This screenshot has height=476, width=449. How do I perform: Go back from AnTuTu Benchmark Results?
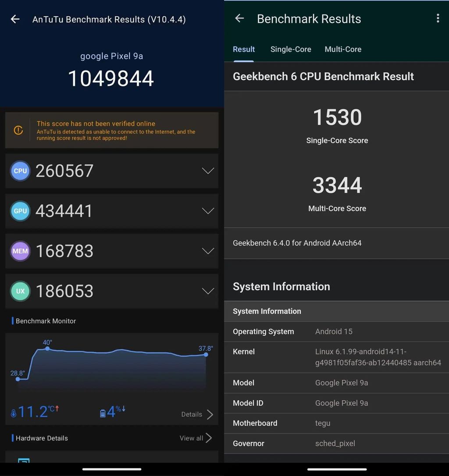click(15, 19)
